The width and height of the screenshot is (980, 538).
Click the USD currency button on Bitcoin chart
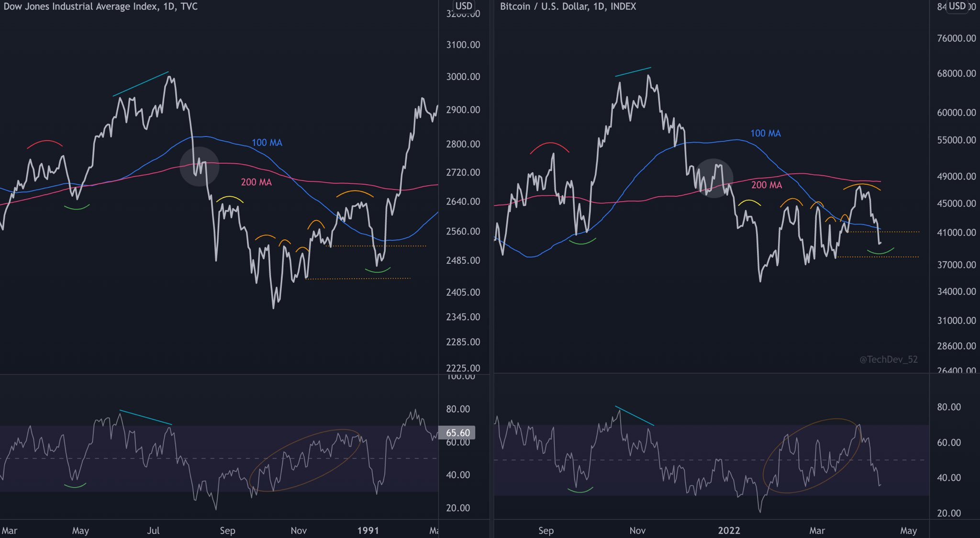pyautogui.click(x=957, y=6)
